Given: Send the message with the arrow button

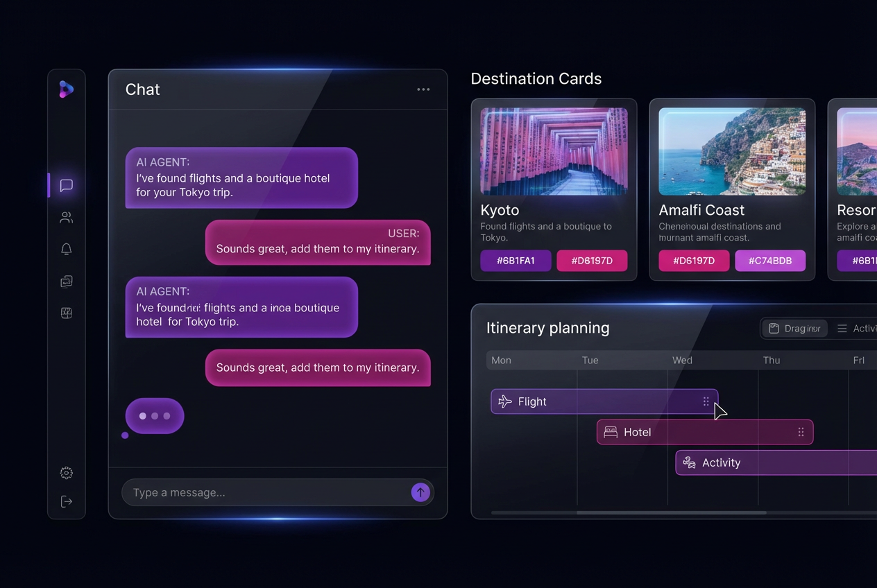Looking at the screenshot, I should pos(420,492).
